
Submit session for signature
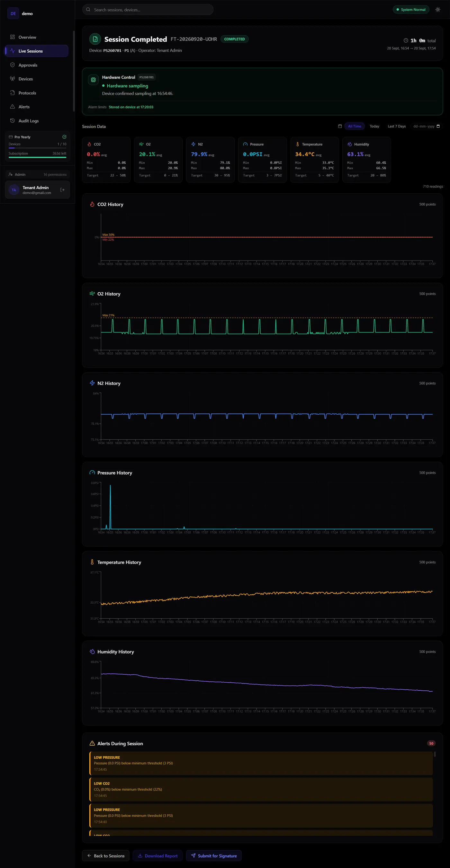coord(214,855)
